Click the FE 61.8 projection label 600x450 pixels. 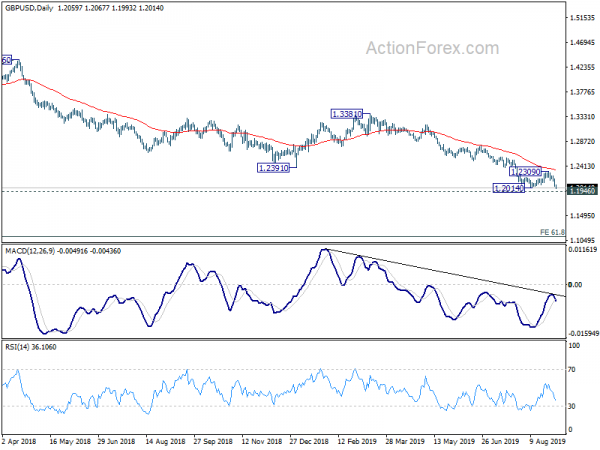552,232
